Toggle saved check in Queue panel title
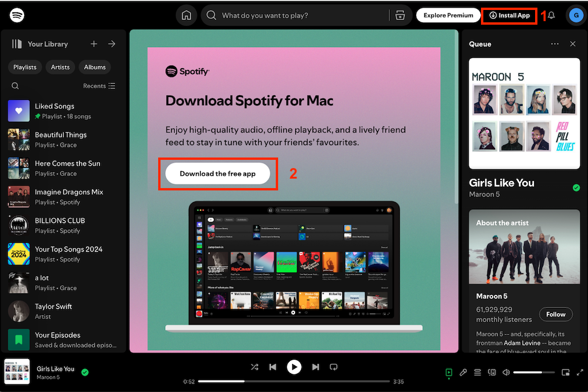 pos(576,187)
